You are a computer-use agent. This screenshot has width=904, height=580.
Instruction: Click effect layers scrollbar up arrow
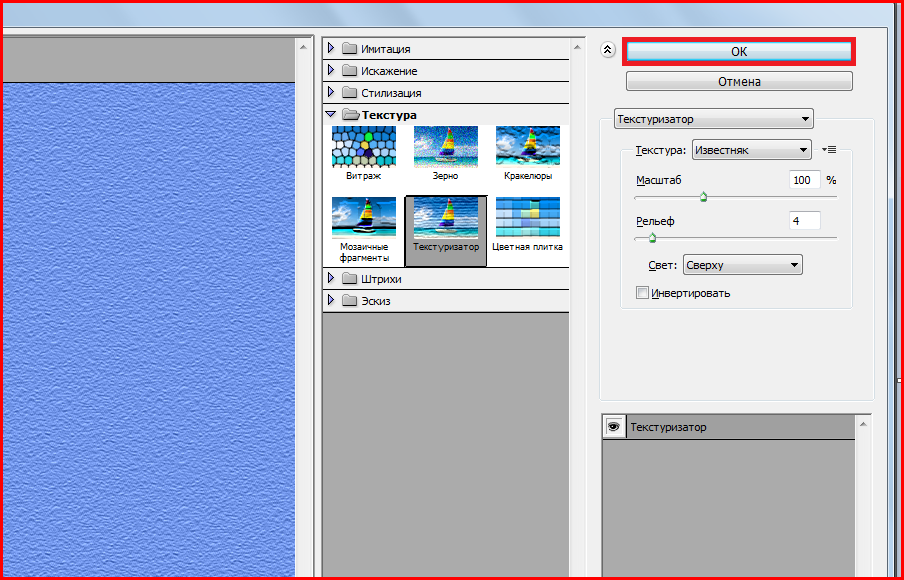point(863,424)
